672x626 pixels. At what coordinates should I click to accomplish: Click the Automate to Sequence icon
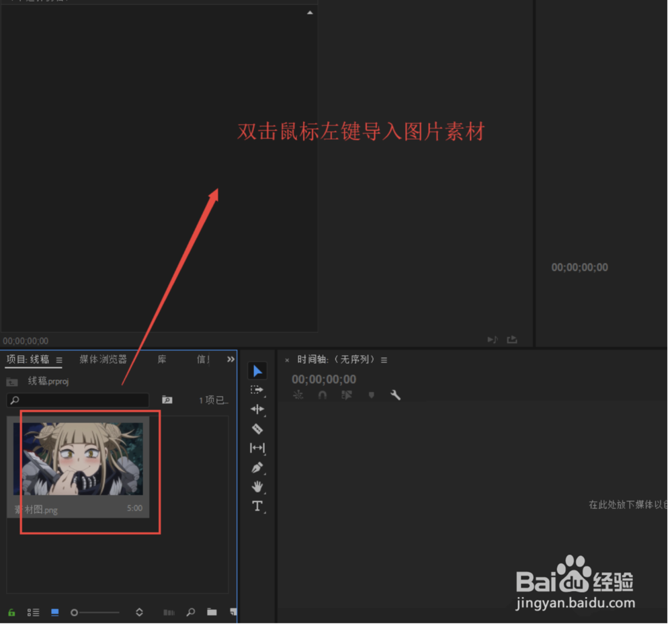click(x=169, y=613)
